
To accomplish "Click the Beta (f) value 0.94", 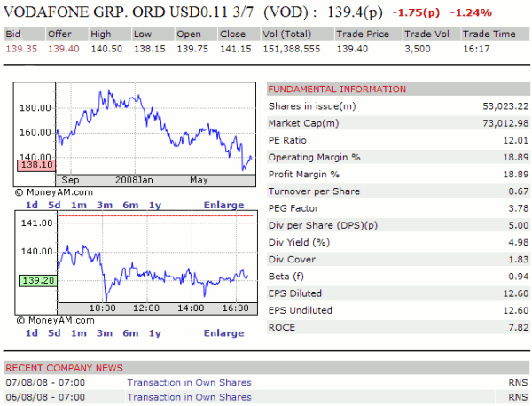I will click(519, 277).
